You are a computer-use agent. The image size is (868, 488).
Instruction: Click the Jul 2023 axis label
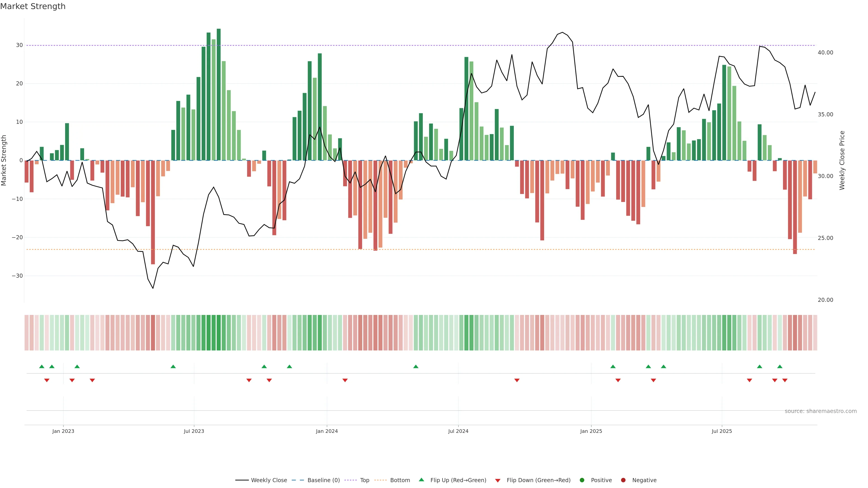(x=194, y=431)
